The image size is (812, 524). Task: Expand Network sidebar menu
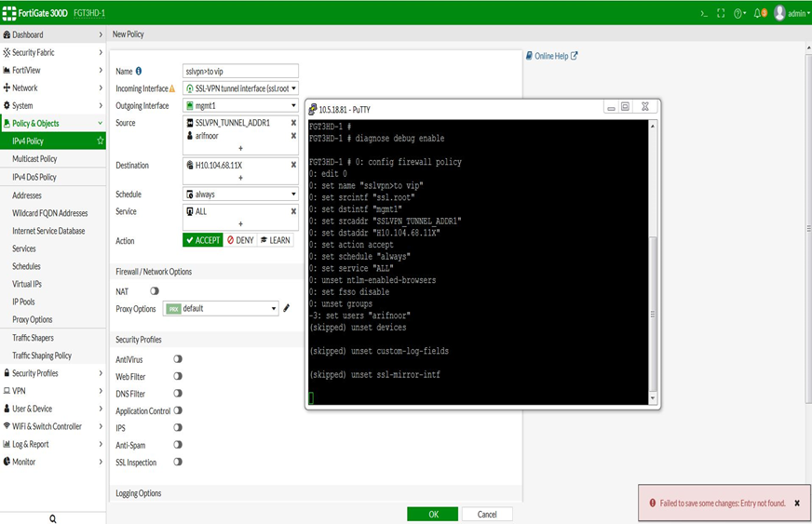53,87
